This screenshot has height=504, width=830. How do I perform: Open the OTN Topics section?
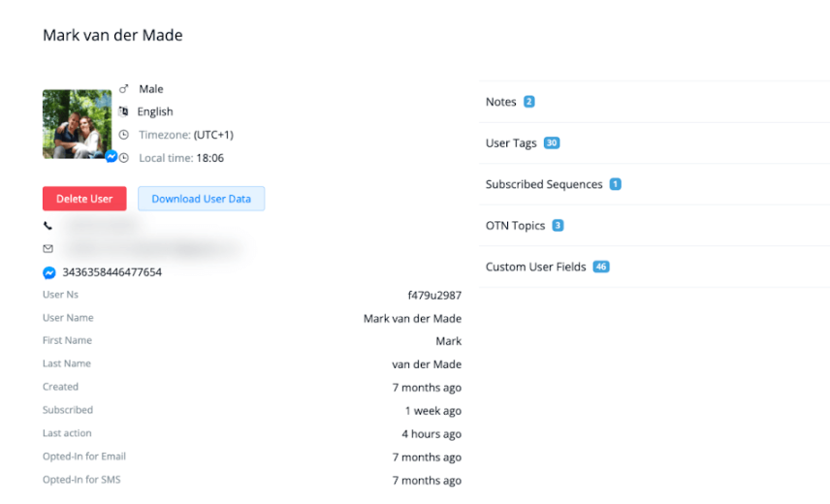515,226
